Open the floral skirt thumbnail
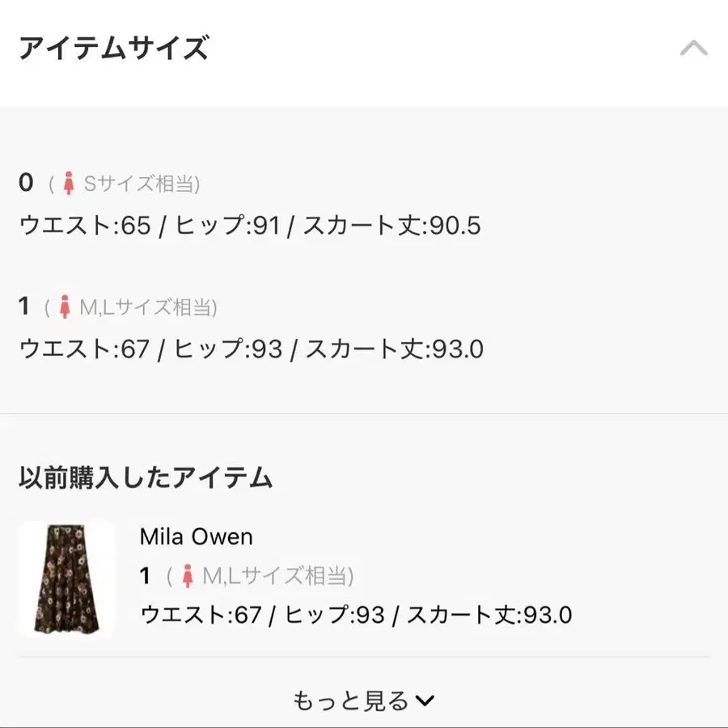This screenshot has height=728, width=728. pos(67,578)
